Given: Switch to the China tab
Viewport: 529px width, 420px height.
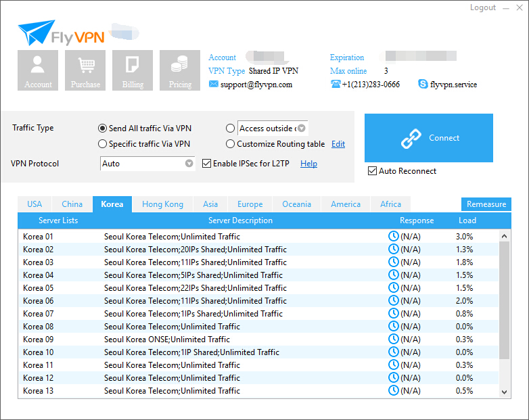Looking at the screenshot, I should coord(72,204).
